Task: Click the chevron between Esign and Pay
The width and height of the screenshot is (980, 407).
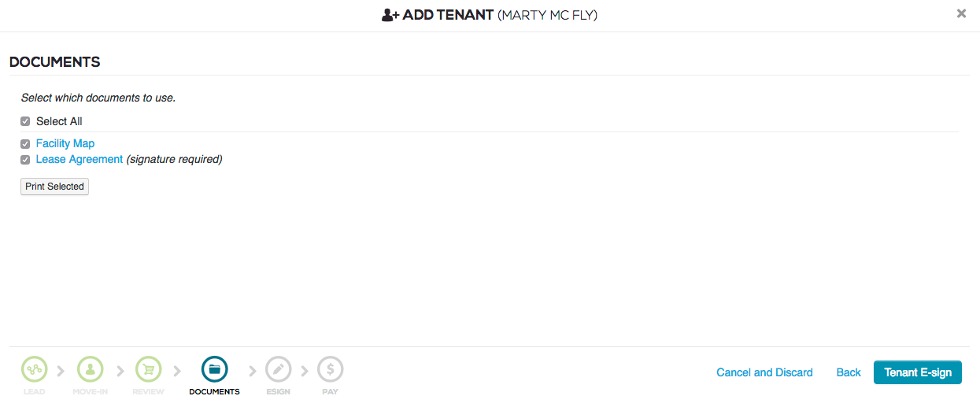Action: point(305,371)
